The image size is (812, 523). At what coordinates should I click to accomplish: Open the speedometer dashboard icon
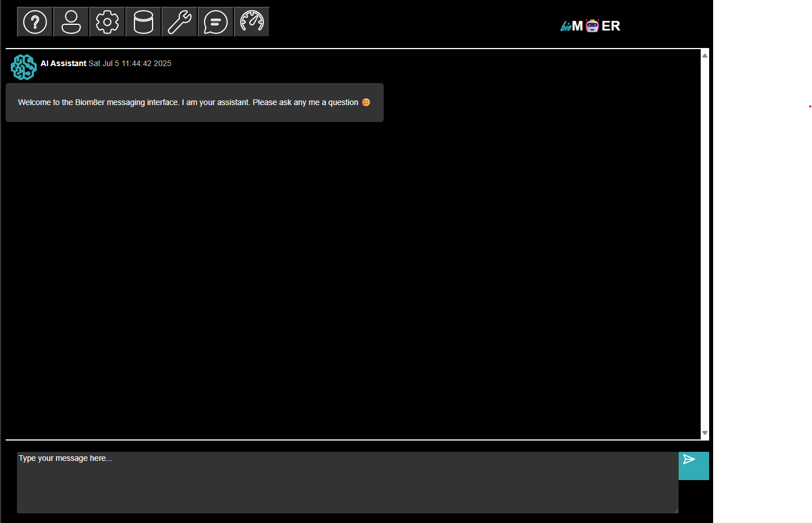[x=252, y=22]
